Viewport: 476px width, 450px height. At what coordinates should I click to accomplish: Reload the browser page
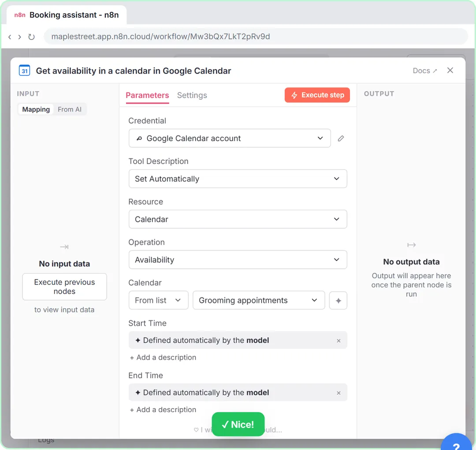31,37
